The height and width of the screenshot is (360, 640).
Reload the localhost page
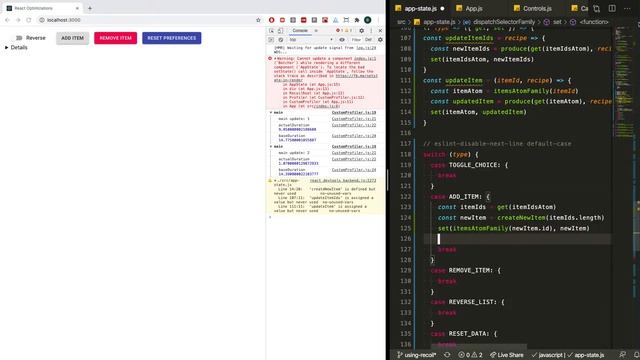point(29,20)
